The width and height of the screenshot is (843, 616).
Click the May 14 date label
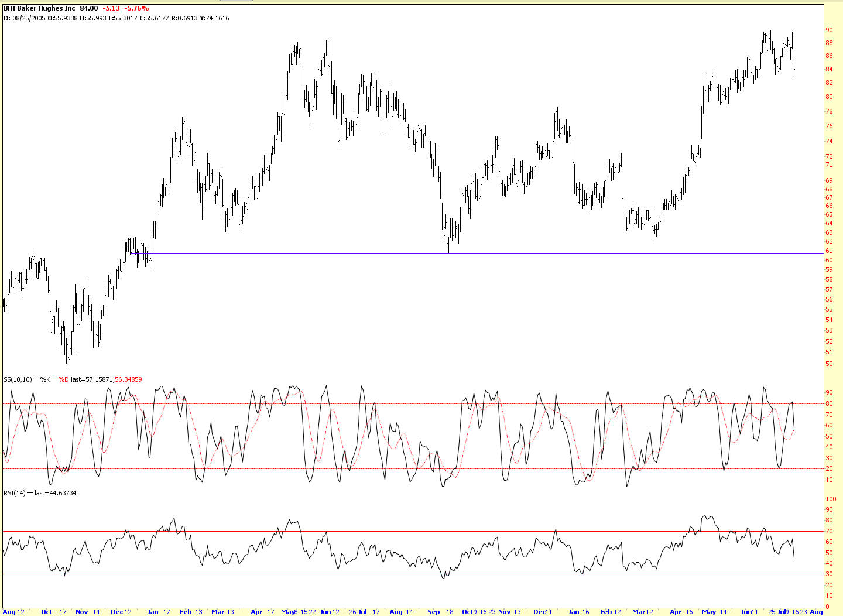(x=714, y=612)
